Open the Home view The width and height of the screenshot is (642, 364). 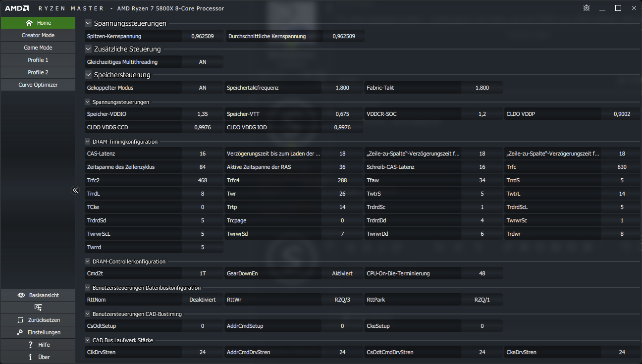[x=38, y=23]
